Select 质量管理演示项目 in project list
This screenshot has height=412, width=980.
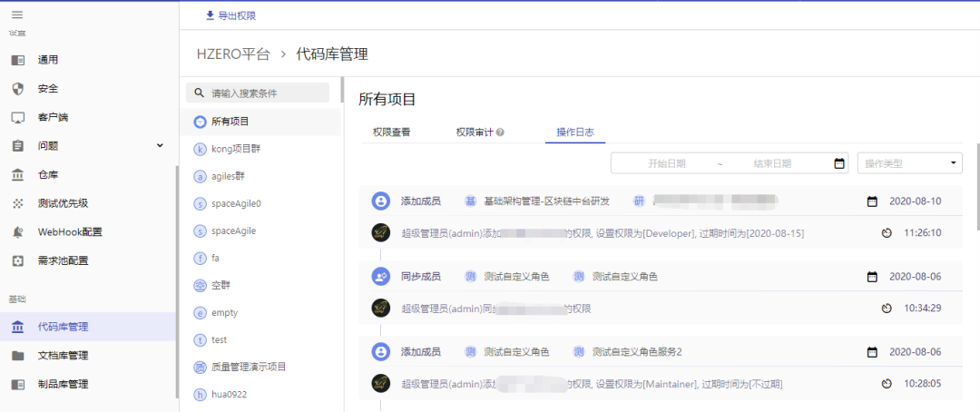click(x=249, y=367)
